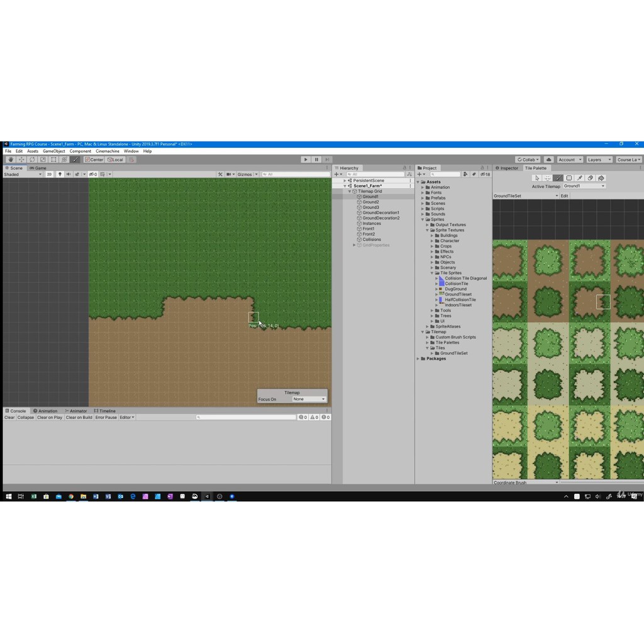Open the GameObject menu

pos(54,151)
